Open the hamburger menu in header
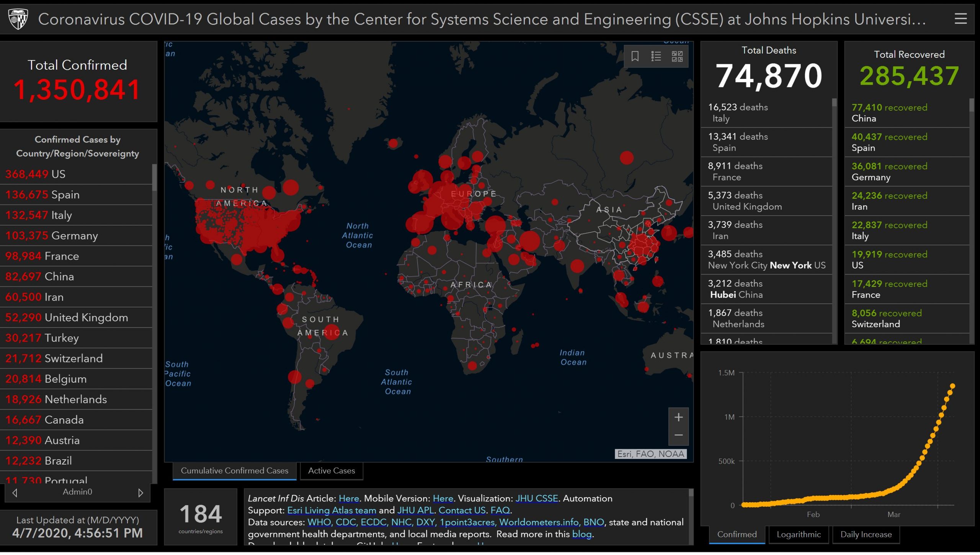 [x=960, y=19]
